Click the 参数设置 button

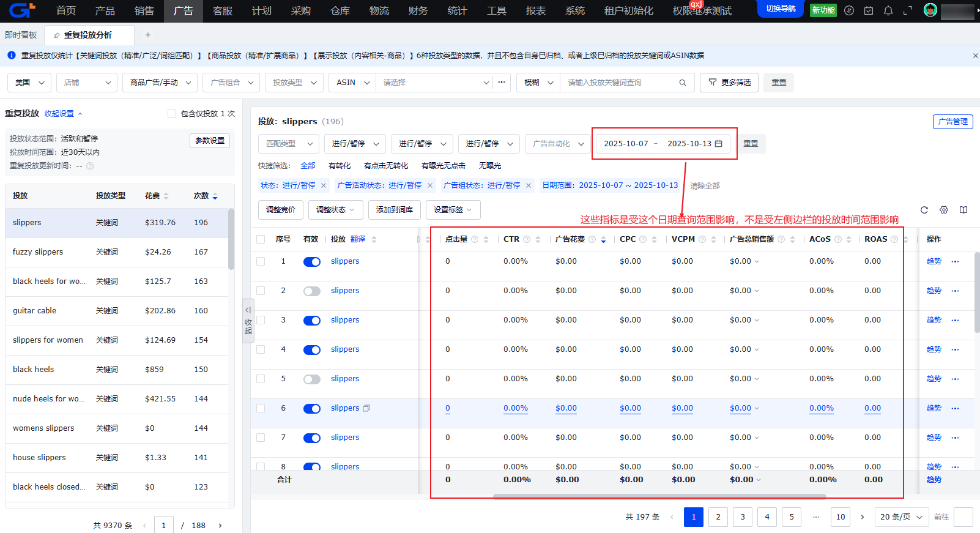210,141
